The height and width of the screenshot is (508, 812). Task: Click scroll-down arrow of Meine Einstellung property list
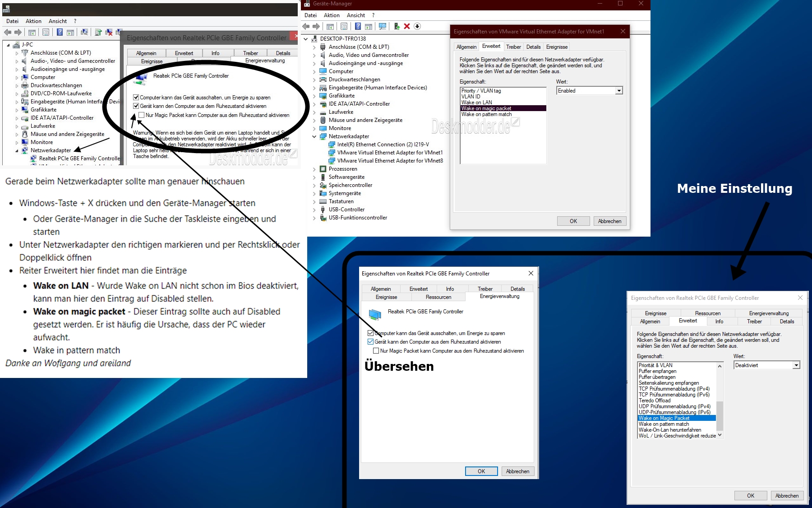coord(720,435)
